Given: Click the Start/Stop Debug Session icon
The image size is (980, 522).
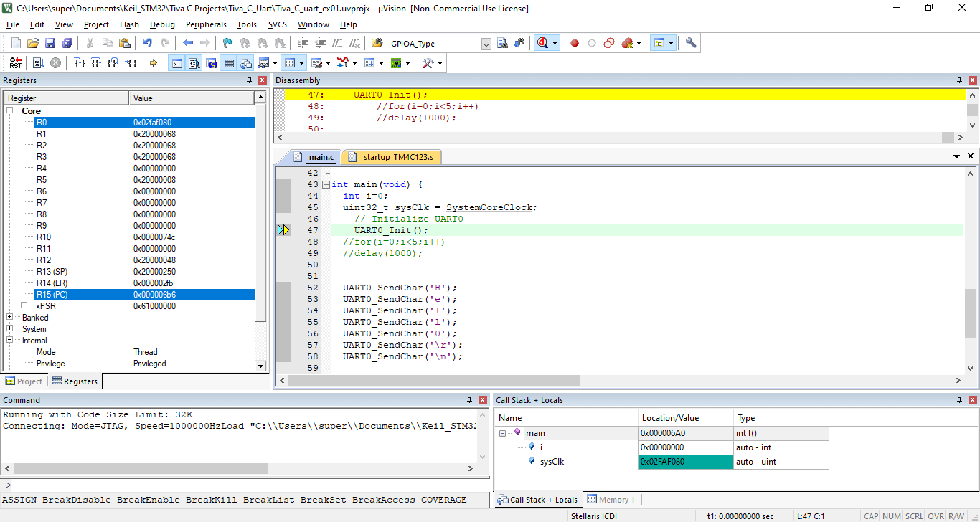Looking at the screenshot, I should [542, 43].
